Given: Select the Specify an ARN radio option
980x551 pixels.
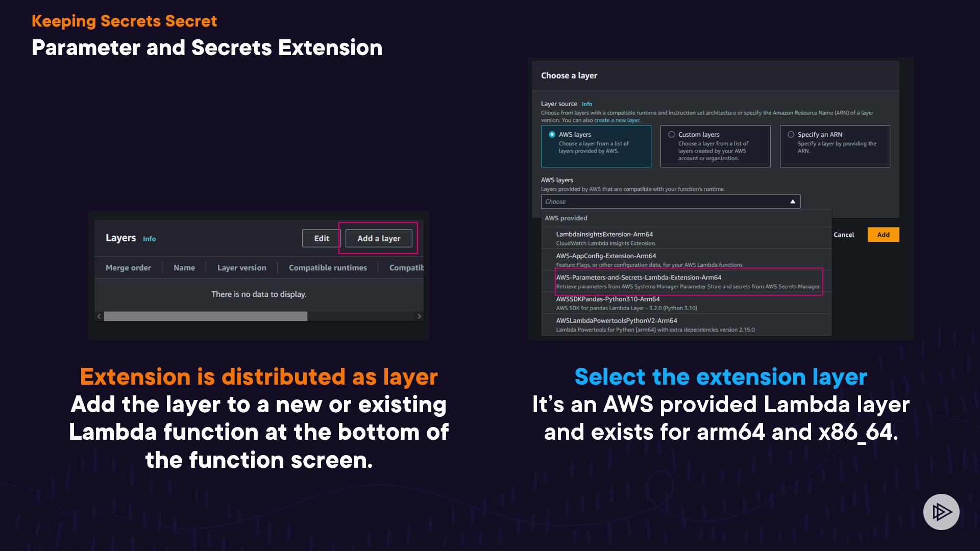Looking at the screenshot, I should click(791, 135).
